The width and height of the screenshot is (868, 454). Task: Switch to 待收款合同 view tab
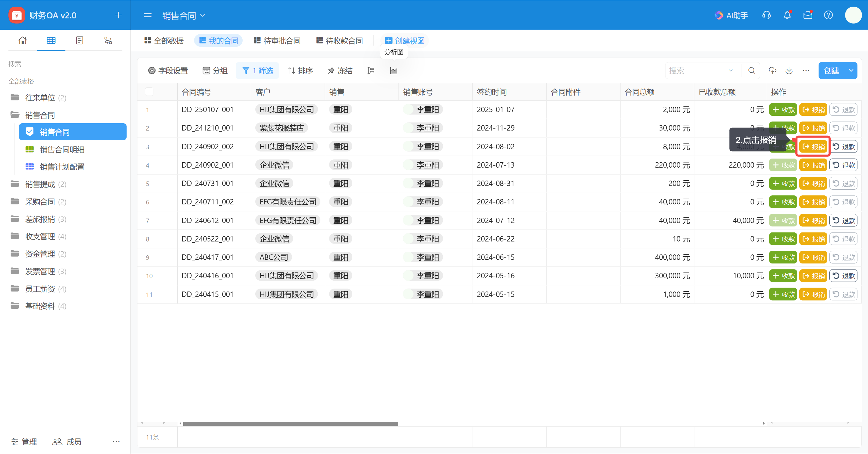(x=339, y=41)
